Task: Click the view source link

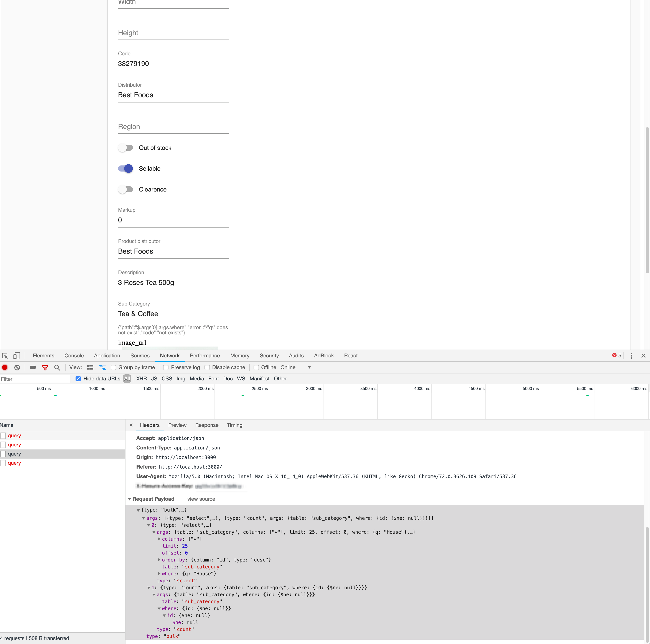Action: pos(201,499)
